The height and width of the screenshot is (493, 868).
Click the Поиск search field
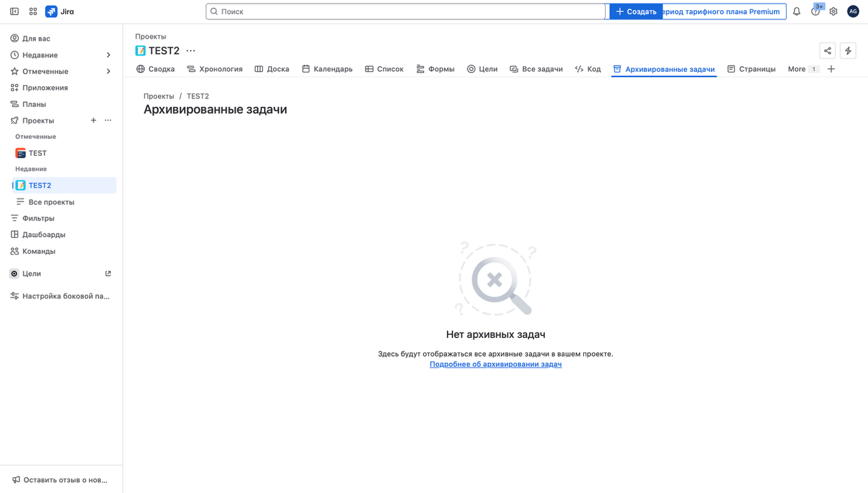tap(405, 11)
